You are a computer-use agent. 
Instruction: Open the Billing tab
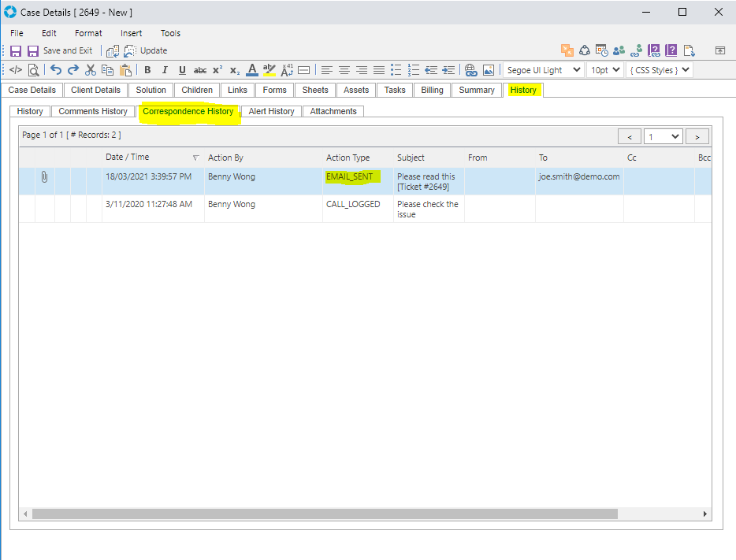(x=432, y=90)
